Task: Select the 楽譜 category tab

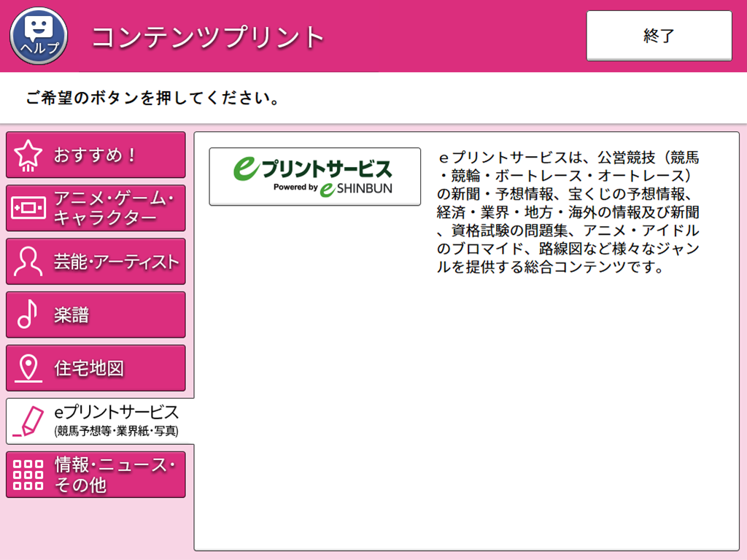Action: click(95, 314)
